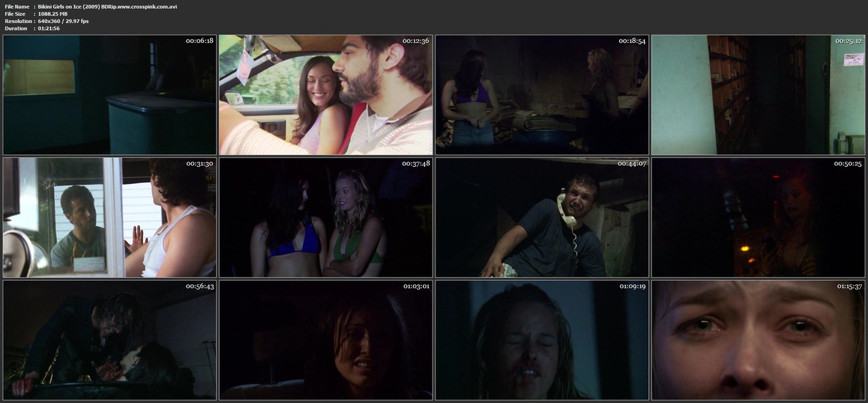Screen dimensions: 868x403
Task: Click the duration value 01:21:56
Action: pyautogui.click(x=49, y=28)
